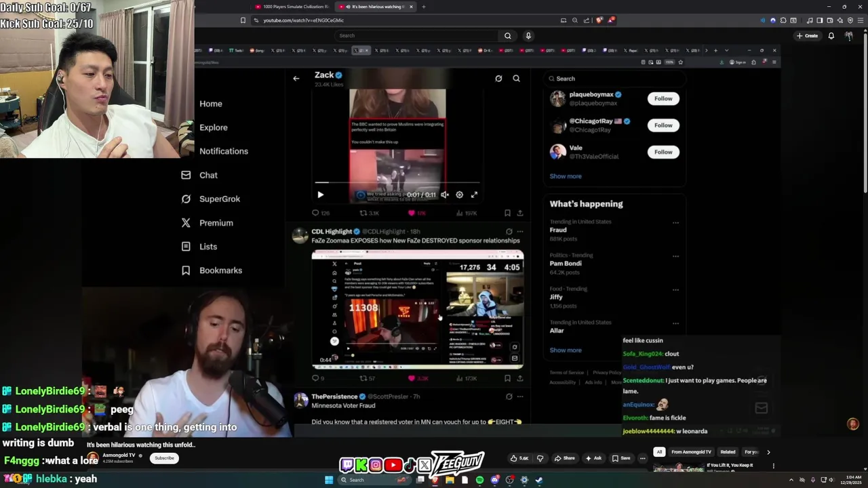Open the Discord icon in taskbar
This screenshot has width=868, height=488.
click(494, 480)
